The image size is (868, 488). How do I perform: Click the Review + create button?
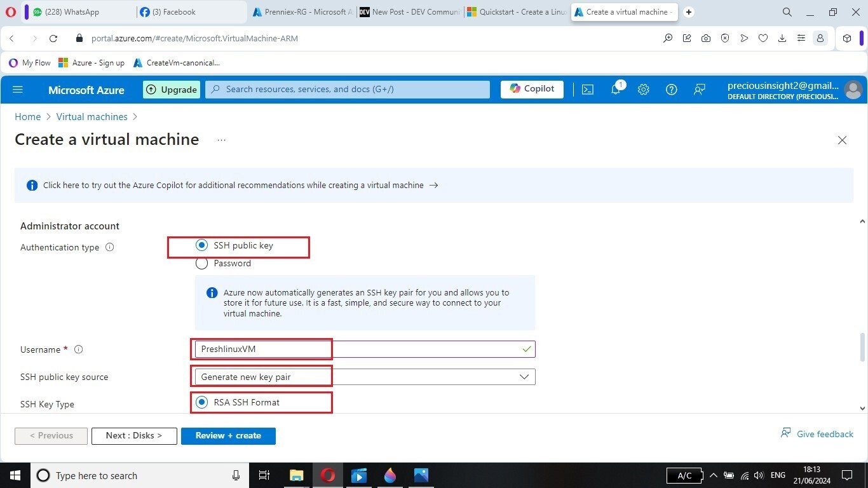pyautogui.click(x=228, y=436)
